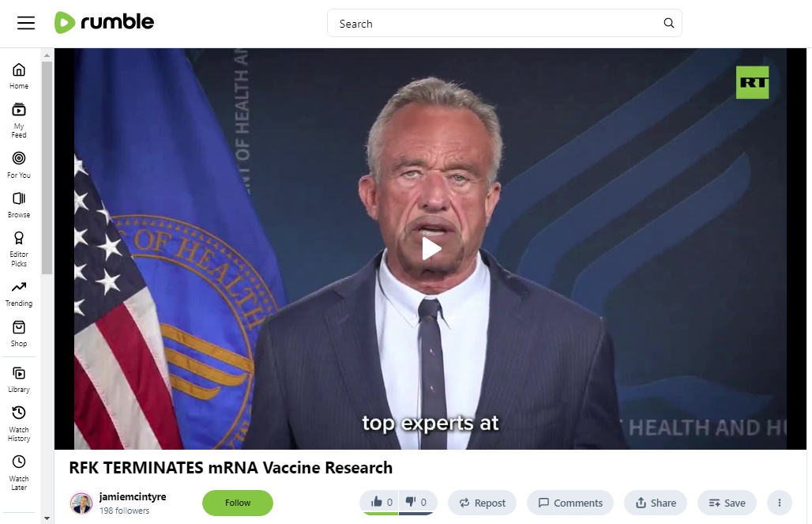
Task: Open the hamburger menu icon
Action: [26, 23]
